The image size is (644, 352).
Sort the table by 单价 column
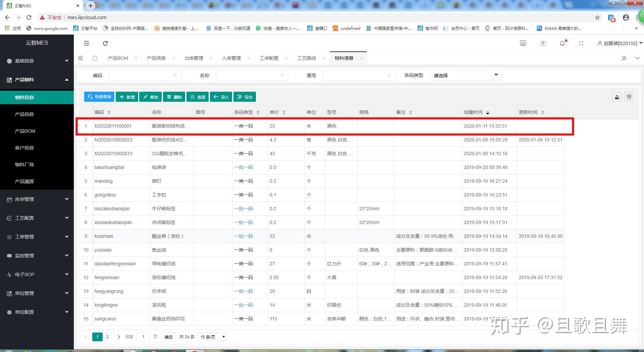(284, 113)
